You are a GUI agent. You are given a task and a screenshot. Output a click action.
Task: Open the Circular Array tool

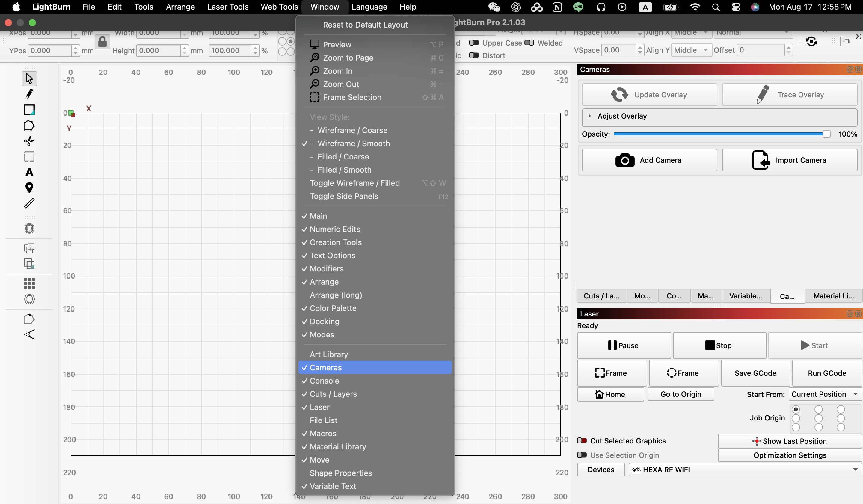tap(29, 299)
